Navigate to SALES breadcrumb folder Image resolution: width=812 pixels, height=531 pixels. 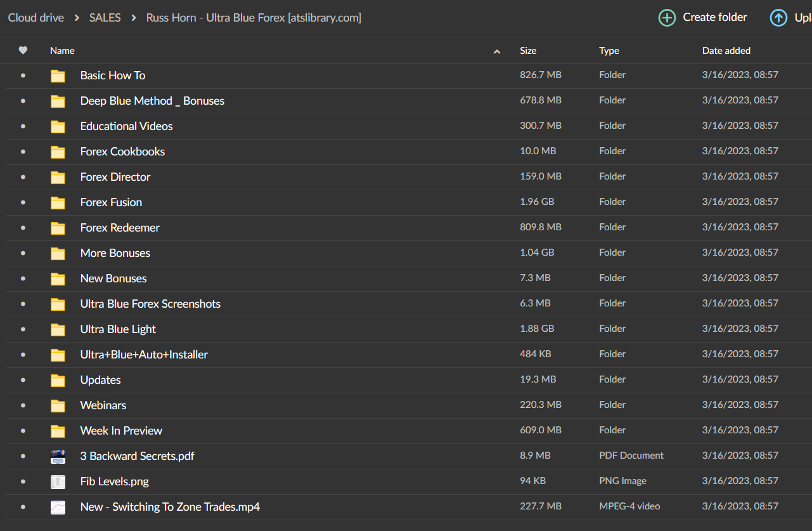click(105, 18)
